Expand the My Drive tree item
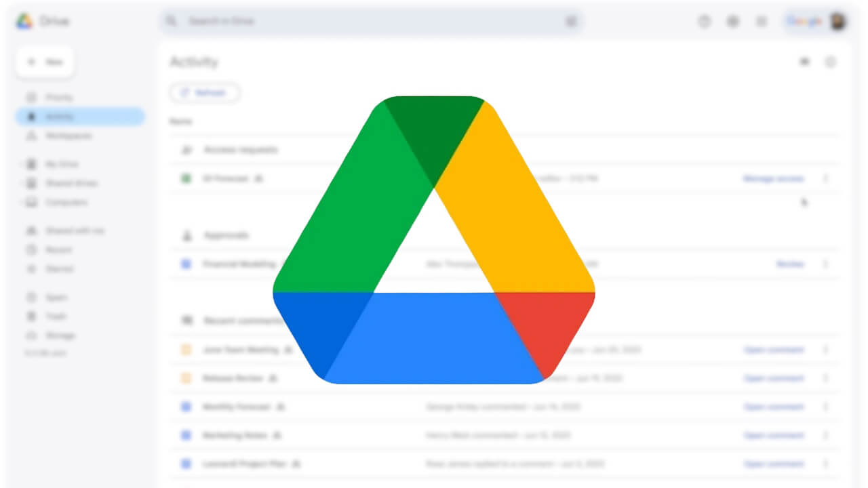 coord(60,163)
